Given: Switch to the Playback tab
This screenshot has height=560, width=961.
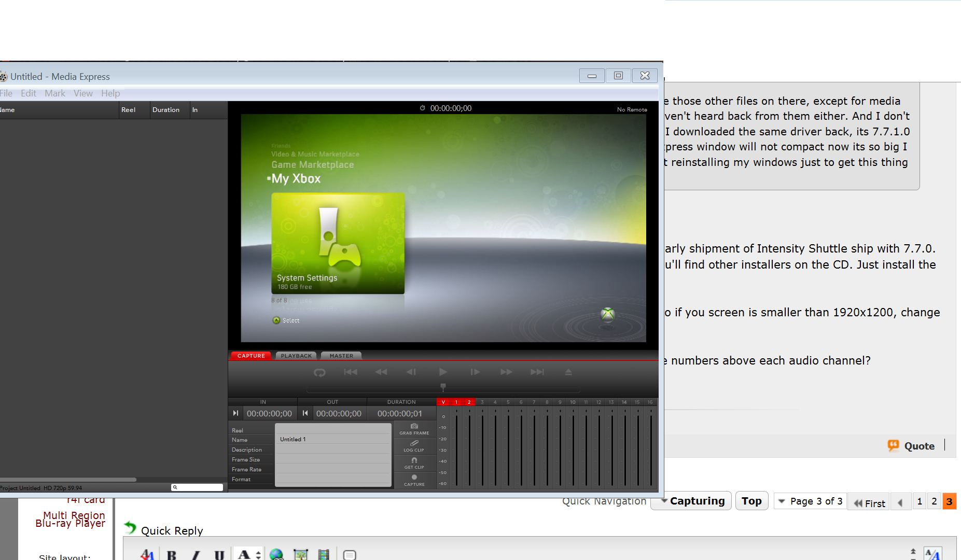Looking at the screenshot, I should coord(296,356).
